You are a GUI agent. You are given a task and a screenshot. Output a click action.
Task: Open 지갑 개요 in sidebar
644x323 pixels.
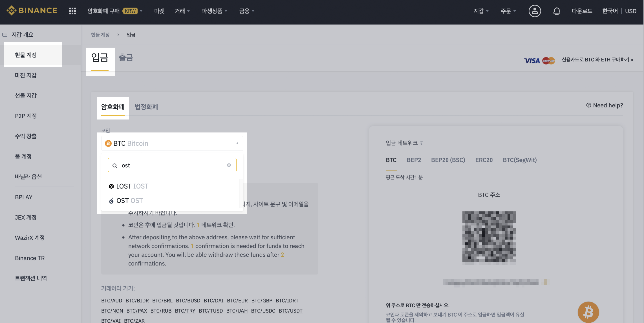(x=22, y=35)
